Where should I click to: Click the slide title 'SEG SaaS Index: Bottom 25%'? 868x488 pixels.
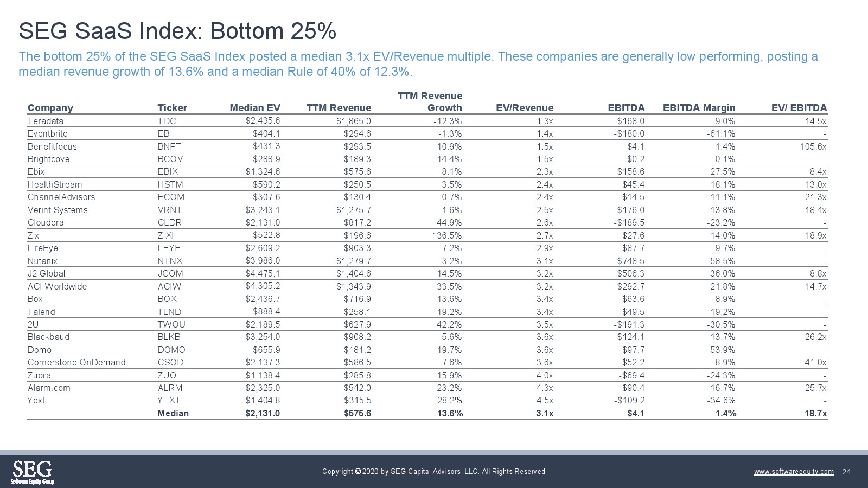tap(177, 31)
